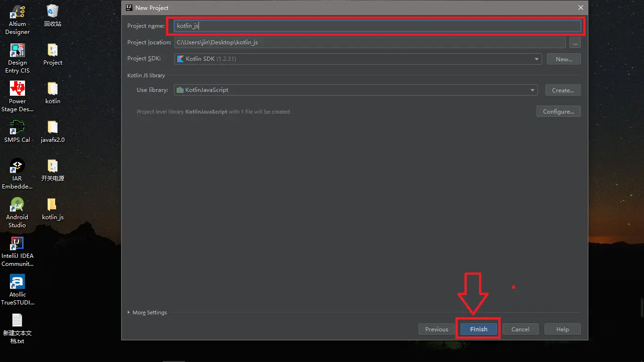
Task: Open the kotlin folder on desktop
Action: (53, 93)
